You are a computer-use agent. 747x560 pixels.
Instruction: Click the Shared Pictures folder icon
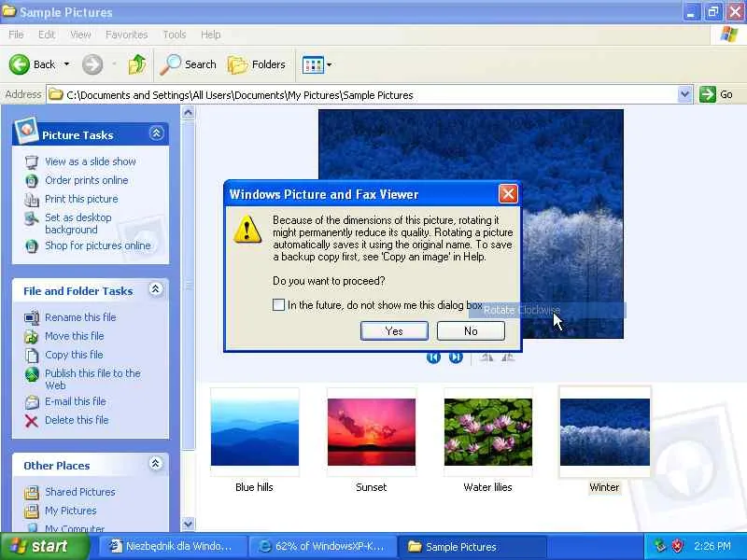click(x=32, y=493)
